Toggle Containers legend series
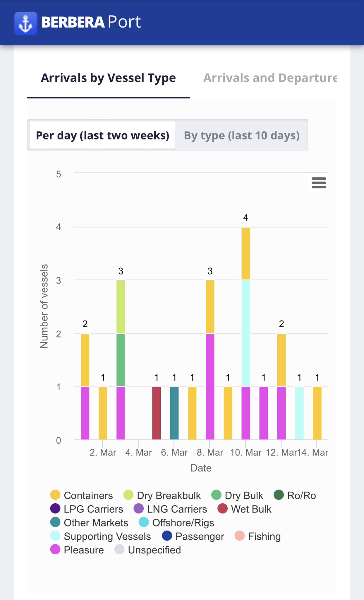 (82, 495)
